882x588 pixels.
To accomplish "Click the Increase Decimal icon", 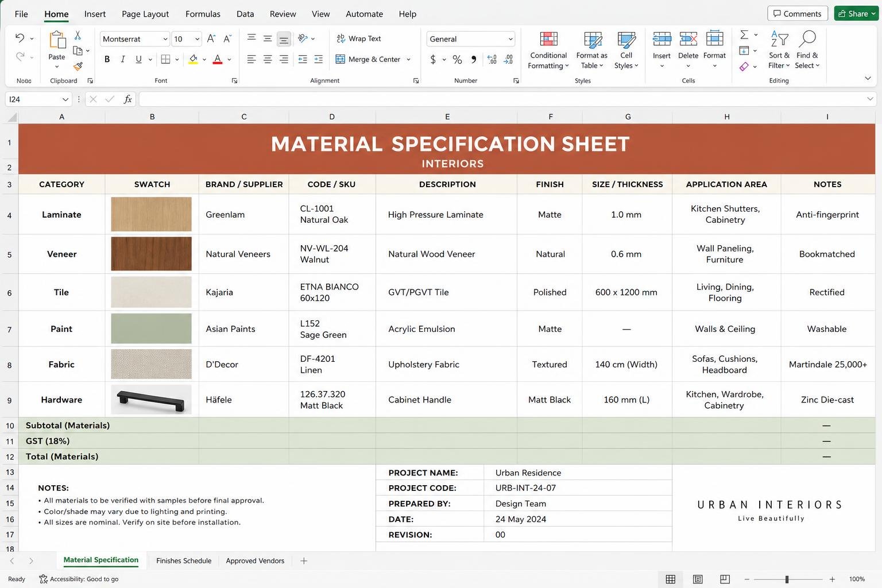I will click(x=492, y=59).
